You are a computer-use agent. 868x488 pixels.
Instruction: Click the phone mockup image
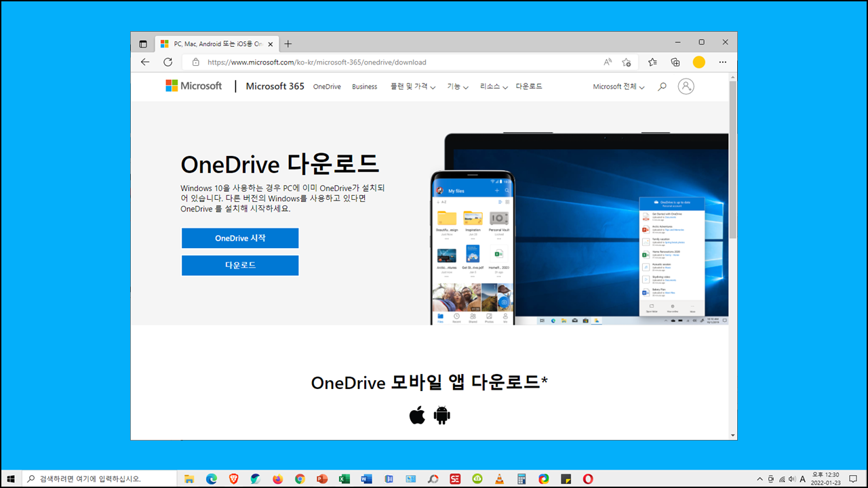click(473, 247)
